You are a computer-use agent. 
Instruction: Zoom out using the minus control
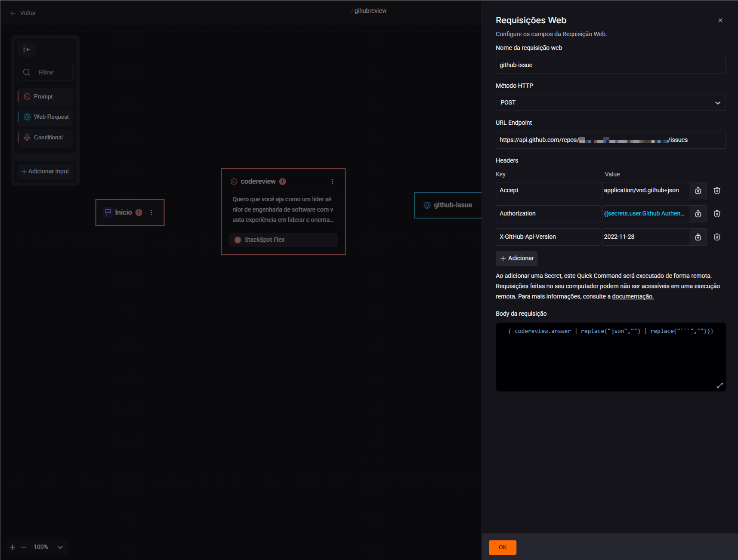point(23,547)
